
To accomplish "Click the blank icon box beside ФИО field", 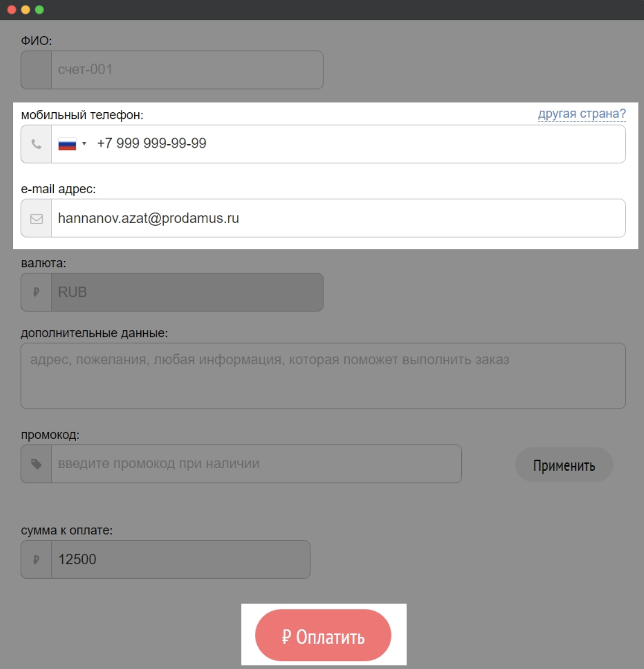I will pos(36,70).
